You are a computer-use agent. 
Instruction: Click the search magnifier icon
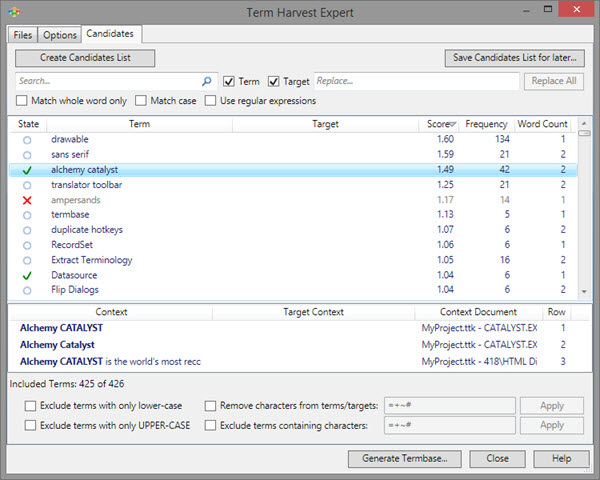coord(207,81)
